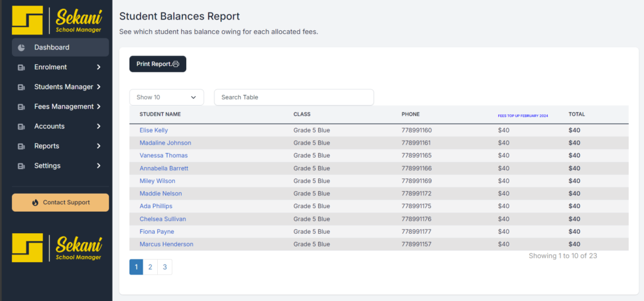The height and width of the screenshot is (301, 644).
Task: Expand the Reports menu chevron
Action: click(99, 146)
